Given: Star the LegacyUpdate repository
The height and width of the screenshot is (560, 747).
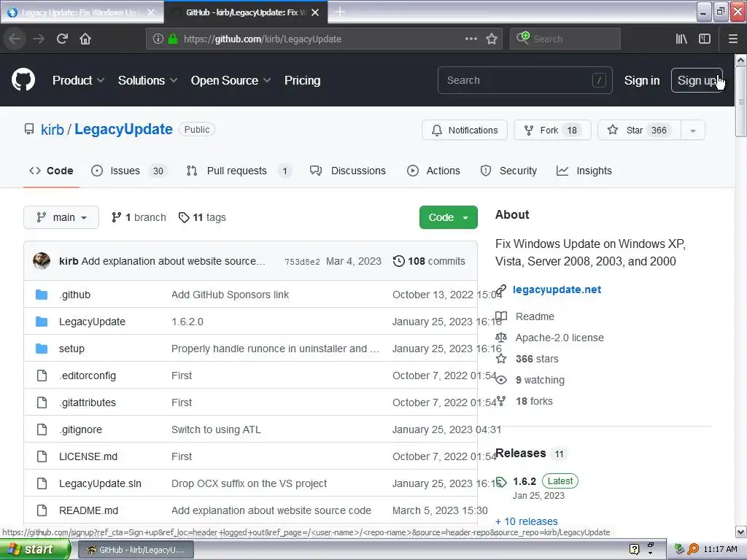Looking at the screenshot, I should (x=639, y=131).
